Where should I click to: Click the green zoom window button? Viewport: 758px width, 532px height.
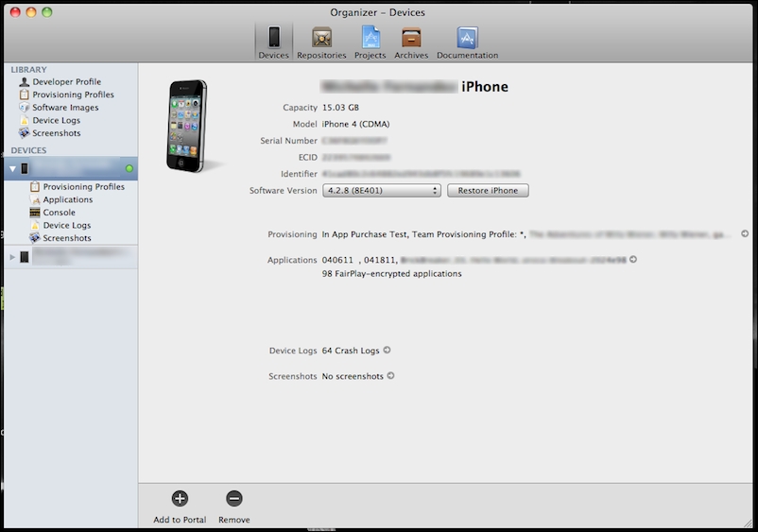(47, 12)
